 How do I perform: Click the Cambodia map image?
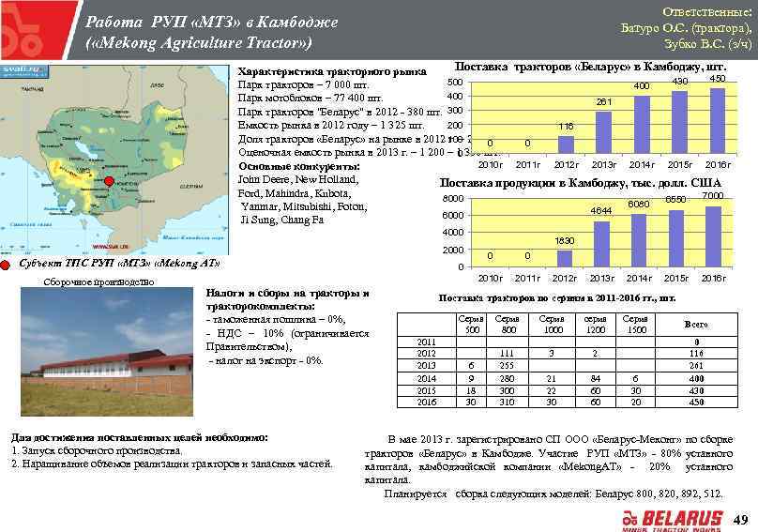coord(114,160)
